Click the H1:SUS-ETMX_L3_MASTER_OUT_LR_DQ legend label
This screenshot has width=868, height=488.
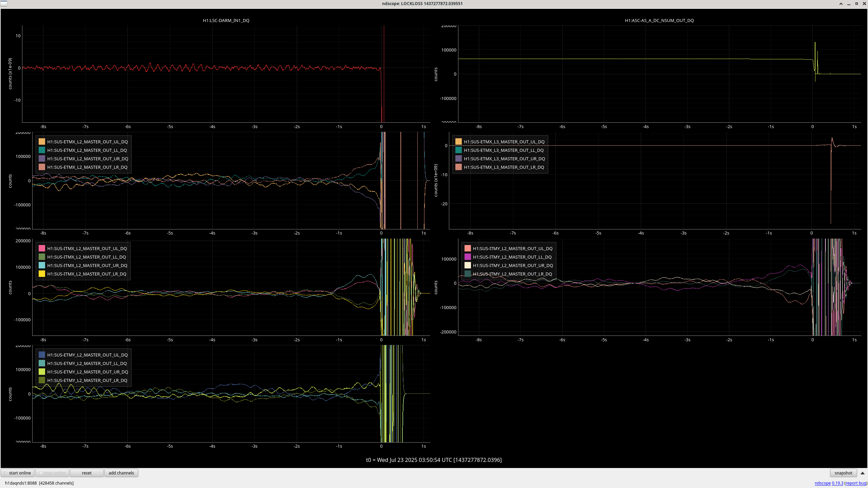[504, 167]
